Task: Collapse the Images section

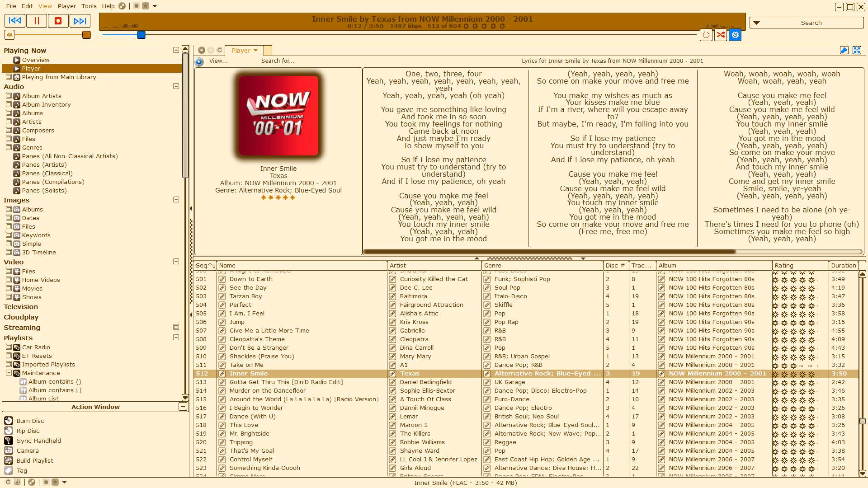Action: click(176, 200)
